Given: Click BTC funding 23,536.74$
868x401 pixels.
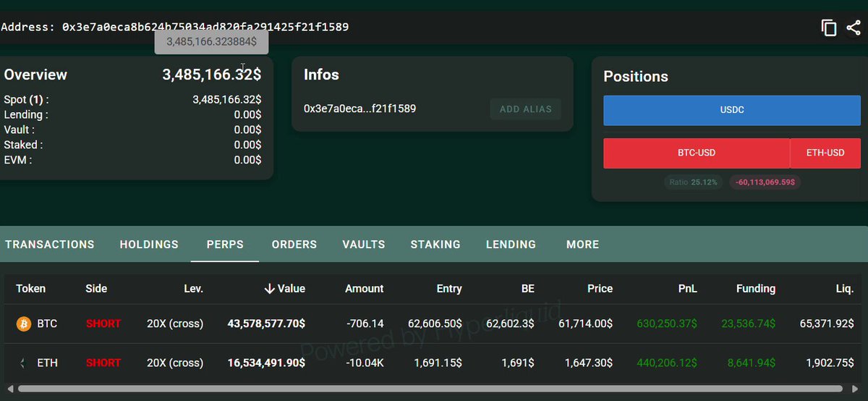Looking at the screenshot, I should coord(749,324).
